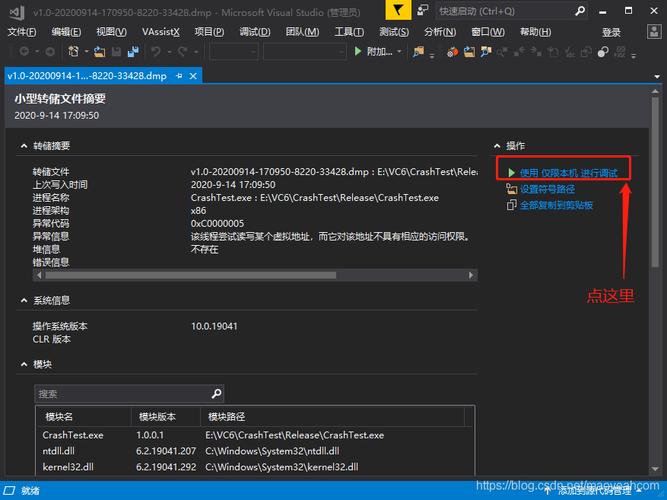Open the 窗口(W) menu
Image resolution: width=667 pixels, height=500 pixels.
488,32
